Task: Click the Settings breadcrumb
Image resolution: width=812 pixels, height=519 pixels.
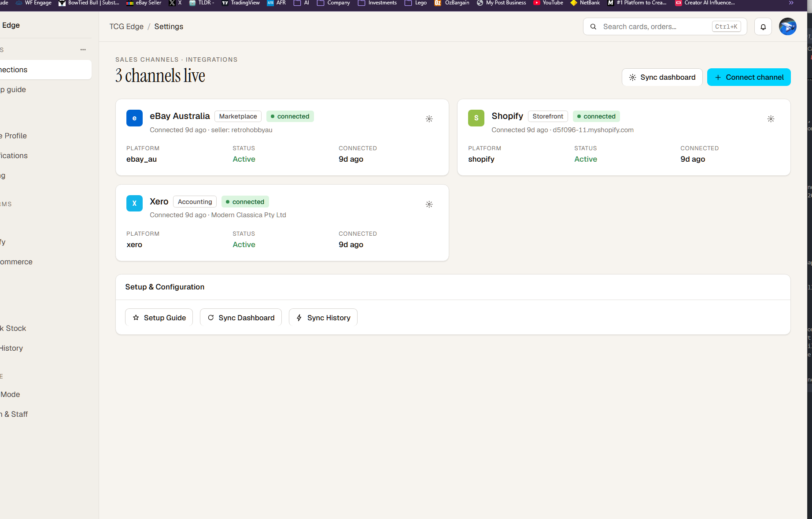Action: [x=169, y=26]
